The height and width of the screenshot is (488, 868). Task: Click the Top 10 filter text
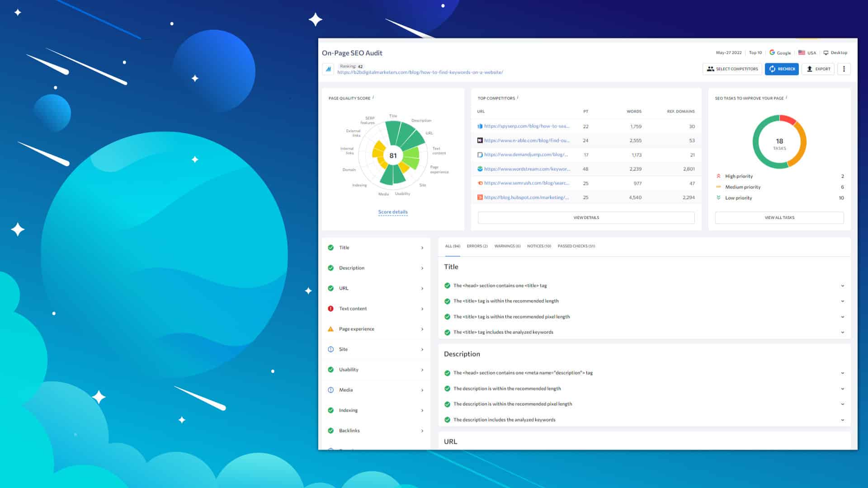[755, 53]
